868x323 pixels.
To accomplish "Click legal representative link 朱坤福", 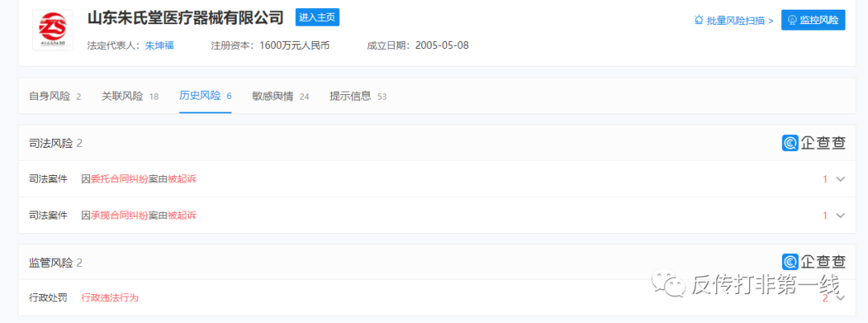I will pyautogui.click(x=159, y=45).
